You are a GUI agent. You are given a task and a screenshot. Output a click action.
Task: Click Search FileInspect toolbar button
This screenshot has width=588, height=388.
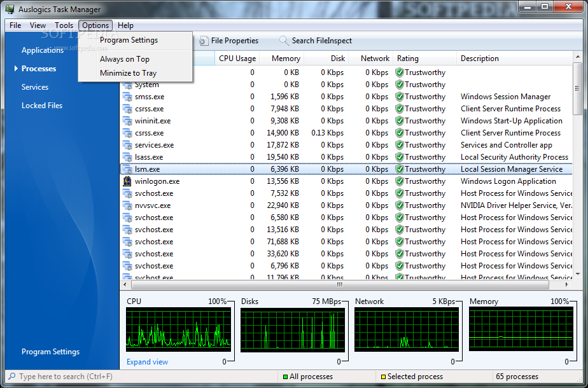316,41
